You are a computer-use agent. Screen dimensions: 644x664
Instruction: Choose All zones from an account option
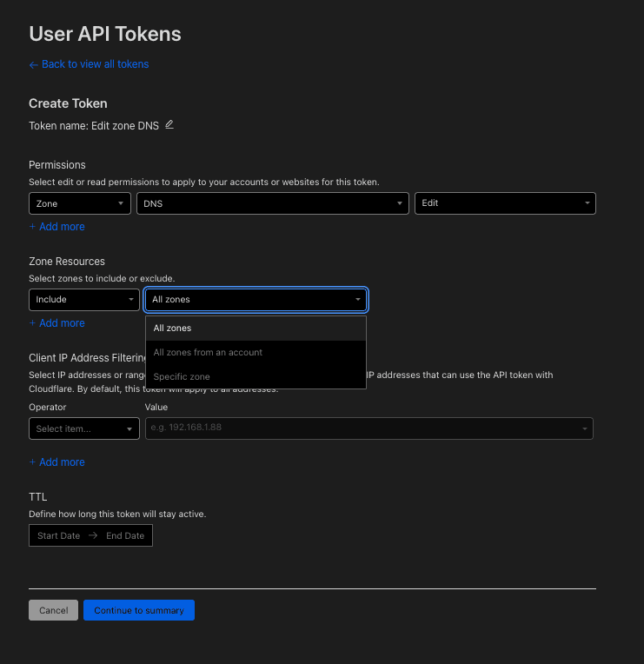[208, 353]
